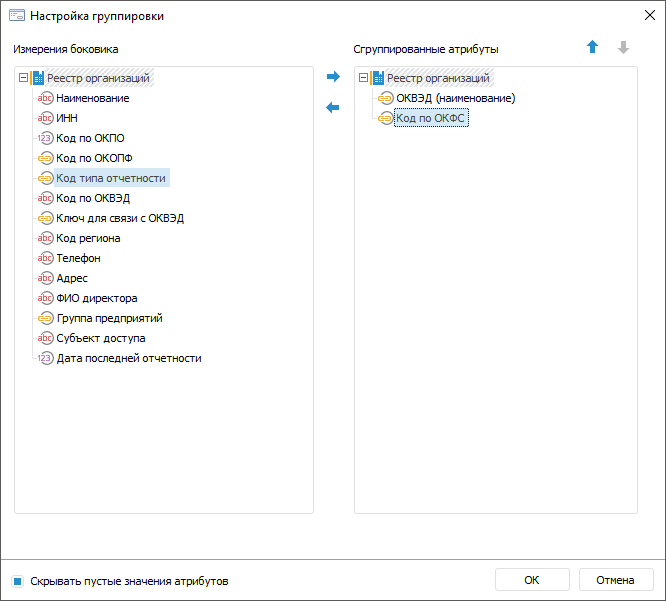Click the right arrow to add attribute
Viewport: 666px width, 601px height.
click(333, 77)
